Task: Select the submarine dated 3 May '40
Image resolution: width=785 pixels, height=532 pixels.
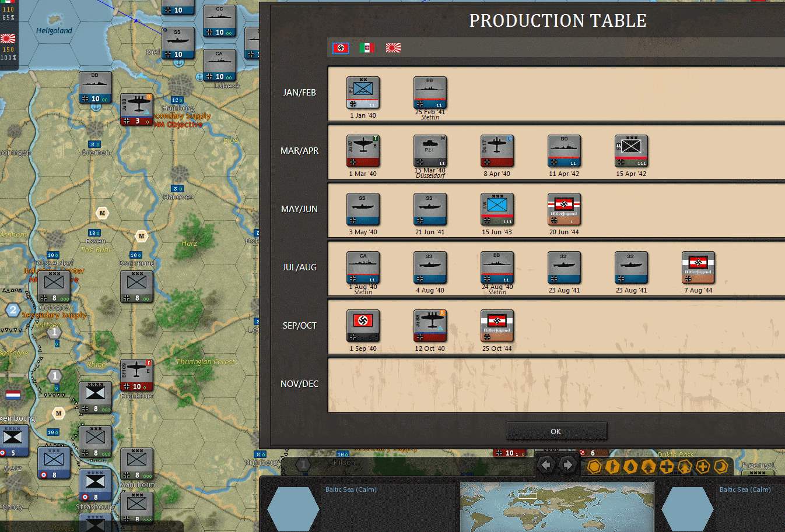Action: tap(363, 210)
